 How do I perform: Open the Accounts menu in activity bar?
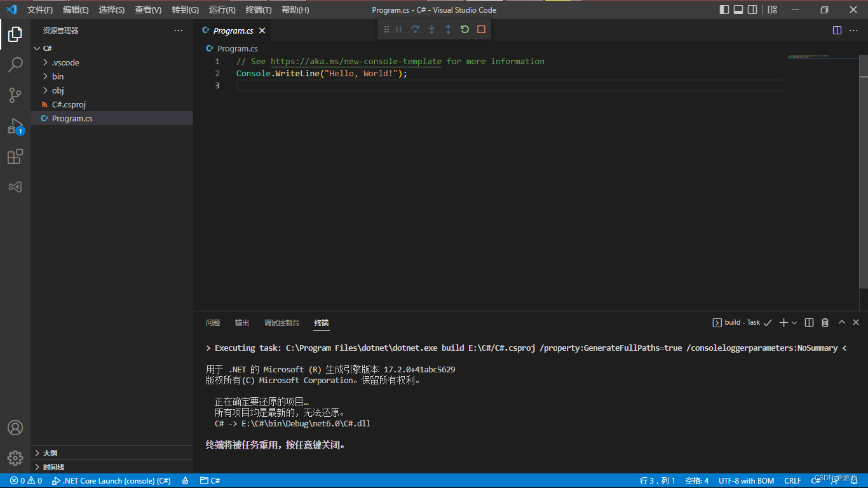(x=15, y=428)
